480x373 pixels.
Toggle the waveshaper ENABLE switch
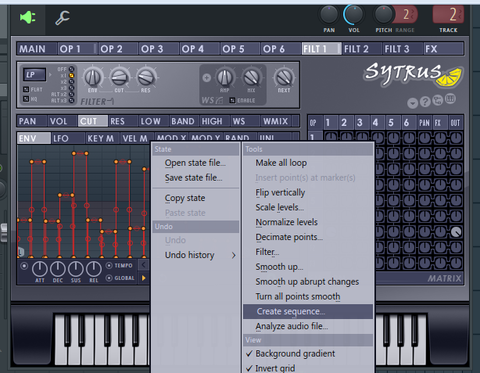(x=232, y=100)
